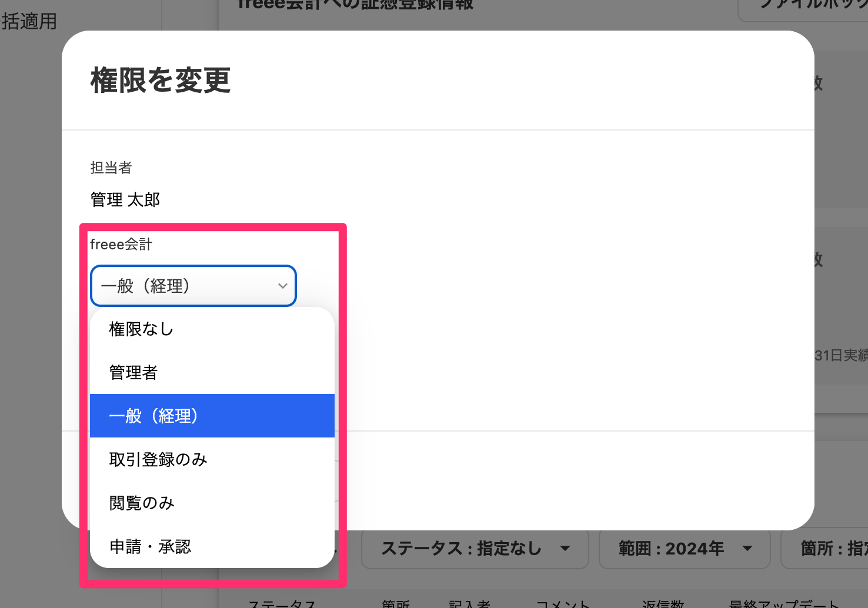Click the 担当者 name 管理 太郎
Screen dimensions: 868x608
point(125,200)
